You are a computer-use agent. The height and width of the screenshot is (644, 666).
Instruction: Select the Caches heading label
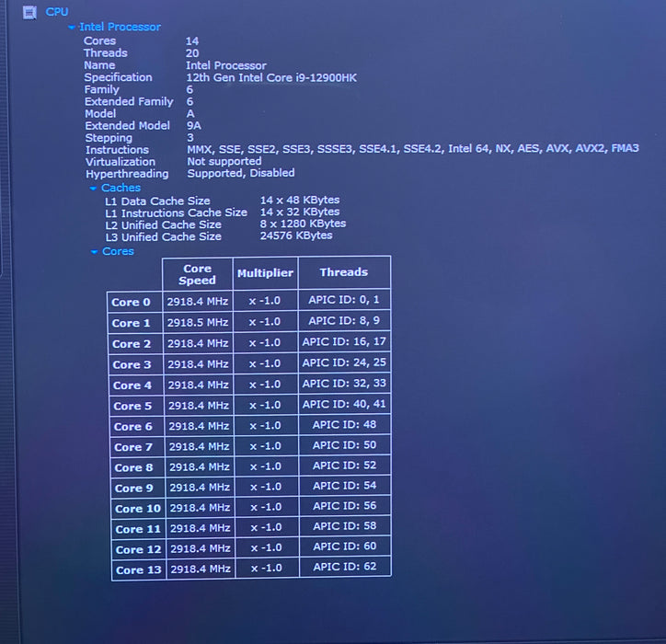pos(121,188)
